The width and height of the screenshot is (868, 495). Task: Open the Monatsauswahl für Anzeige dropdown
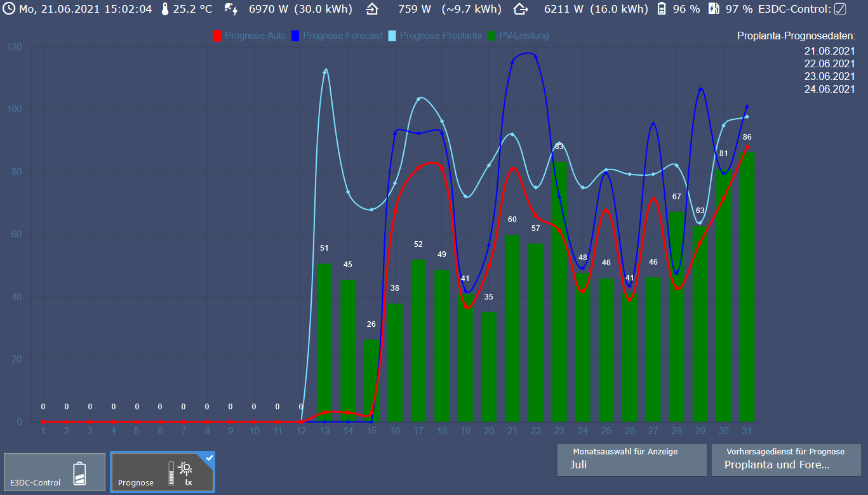click(632, 460)
